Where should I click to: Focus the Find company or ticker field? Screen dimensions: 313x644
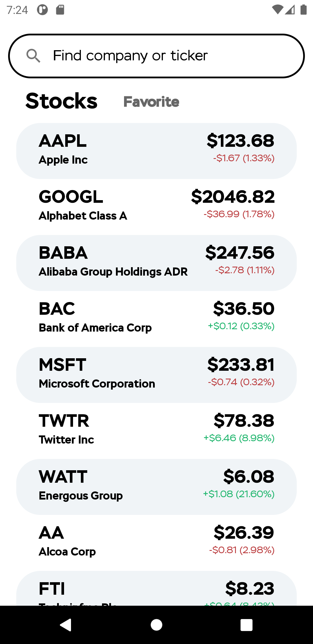tap(156, 56)
